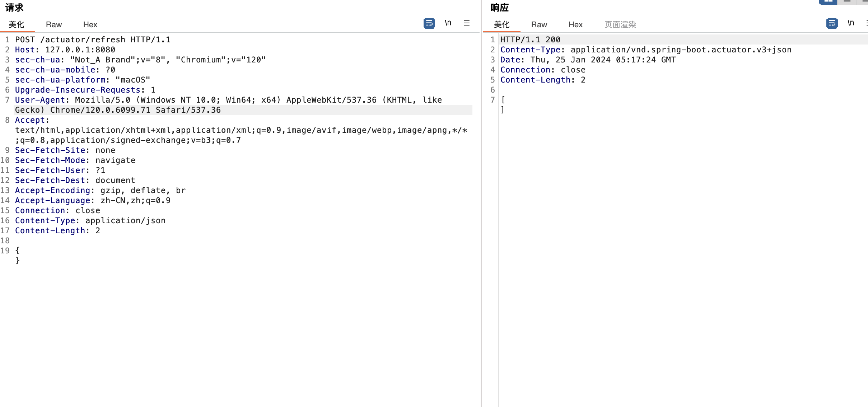Select the request 美化 tab
This screenshot has width=868, height=407.
click(17, 24)
